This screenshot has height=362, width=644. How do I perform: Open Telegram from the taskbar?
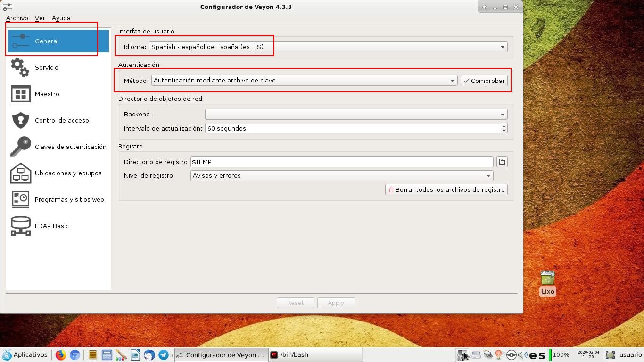[164, 354]
